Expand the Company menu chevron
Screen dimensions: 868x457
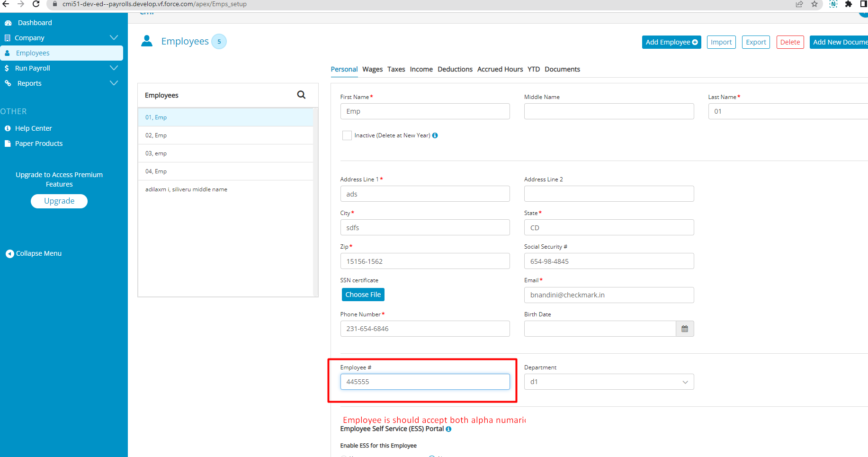114,37
